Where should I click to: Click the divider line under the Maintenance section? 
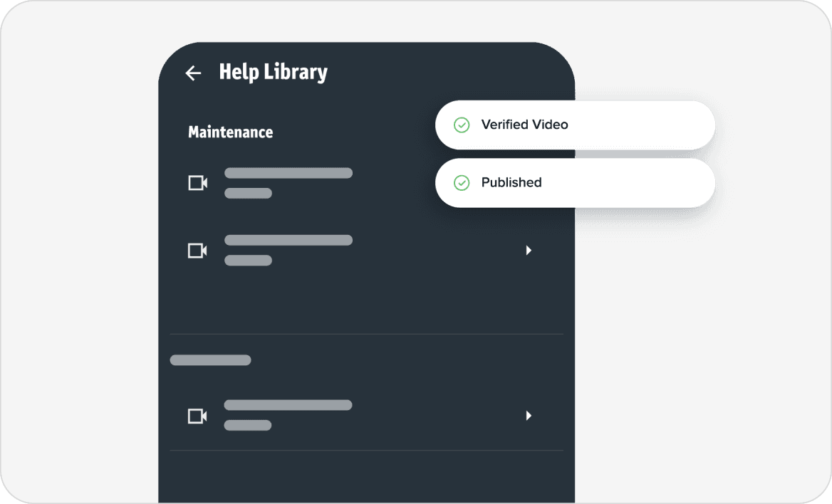pyautogui.click(x=366, y=334)
